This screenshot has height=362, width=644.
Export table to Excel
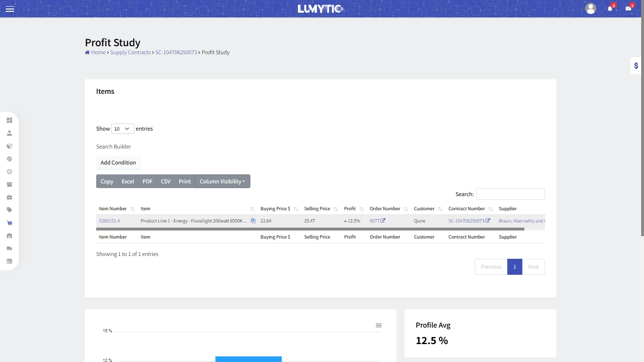(128, 181)
